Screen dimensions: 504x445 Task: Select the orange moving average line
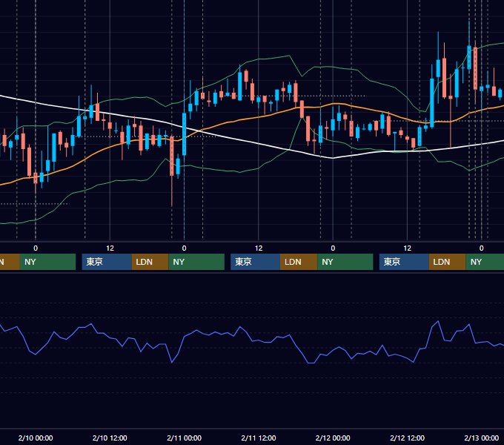tap(259, 117)
